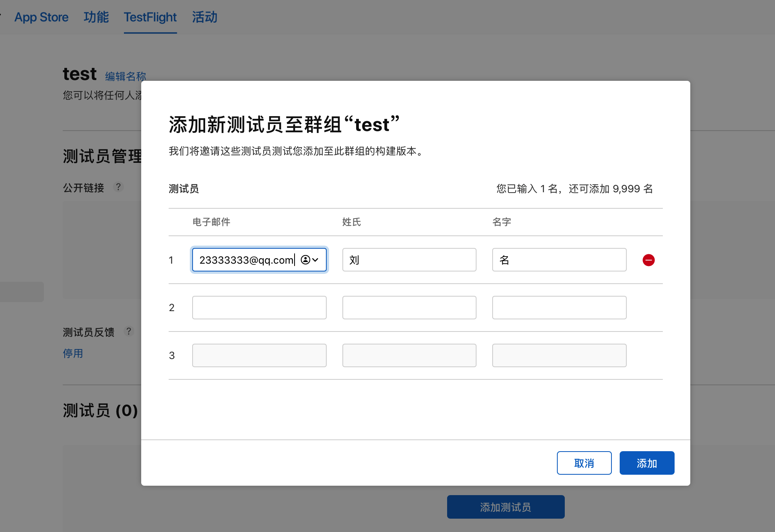Click the 停用 link under 测试员反馈
775x532 pixels.
73,353
